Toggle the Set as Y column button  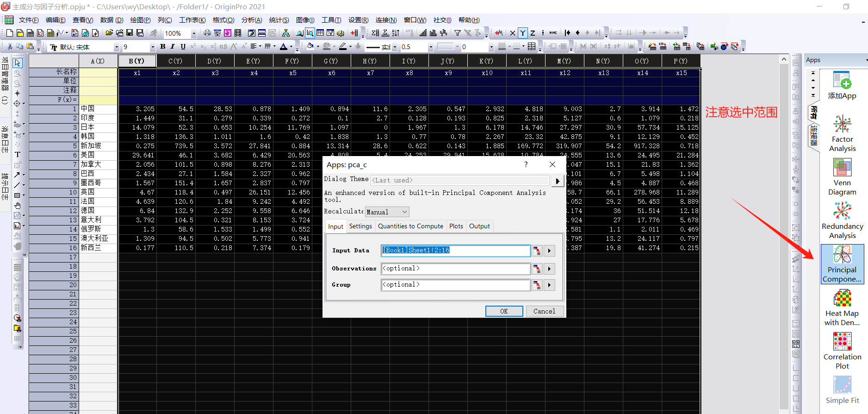pyautogui.click(x=522, y=33)
